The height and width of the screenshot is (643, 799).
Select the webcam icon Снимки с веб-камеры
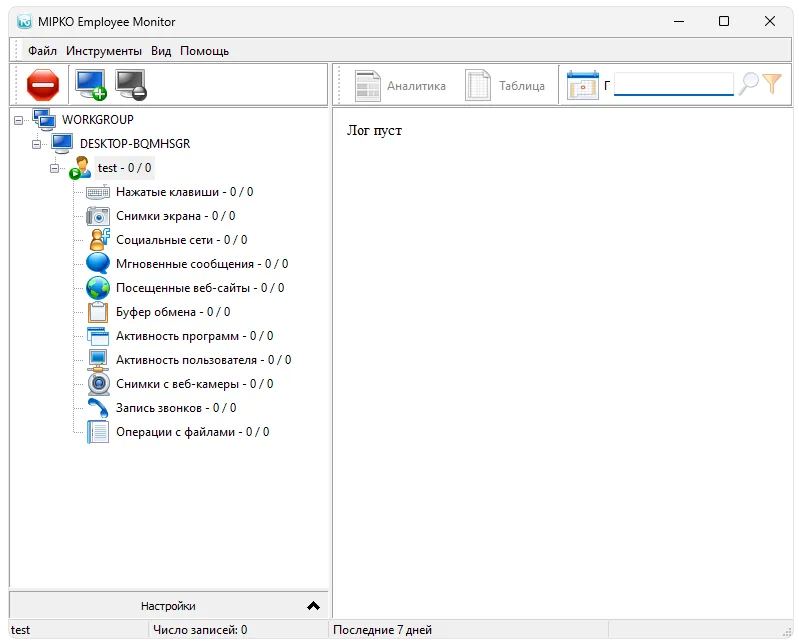(98, 384)
